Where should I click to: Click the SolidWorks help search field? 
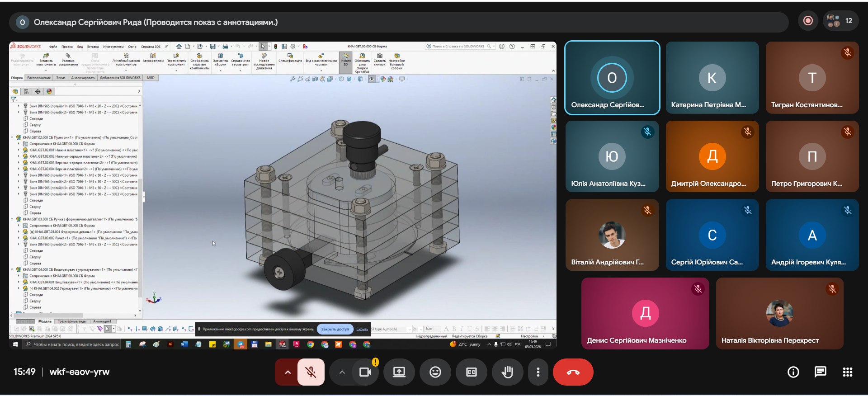pyautogui.click(x=460, y=46)
